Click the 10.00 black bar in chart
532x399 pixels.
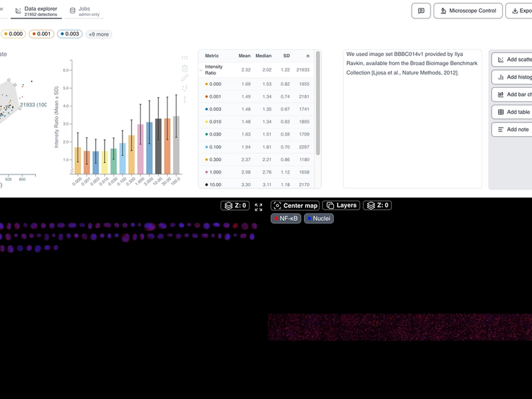158,146
